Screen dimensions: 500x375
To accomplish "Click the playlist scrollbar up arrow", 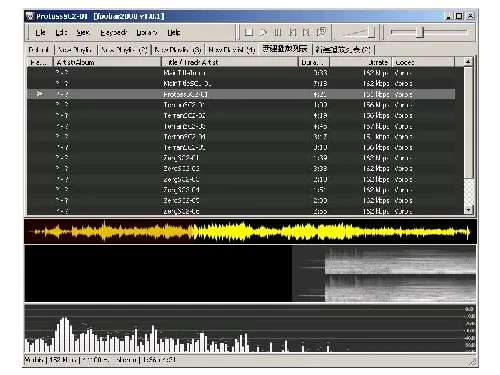I will point(468,62).
